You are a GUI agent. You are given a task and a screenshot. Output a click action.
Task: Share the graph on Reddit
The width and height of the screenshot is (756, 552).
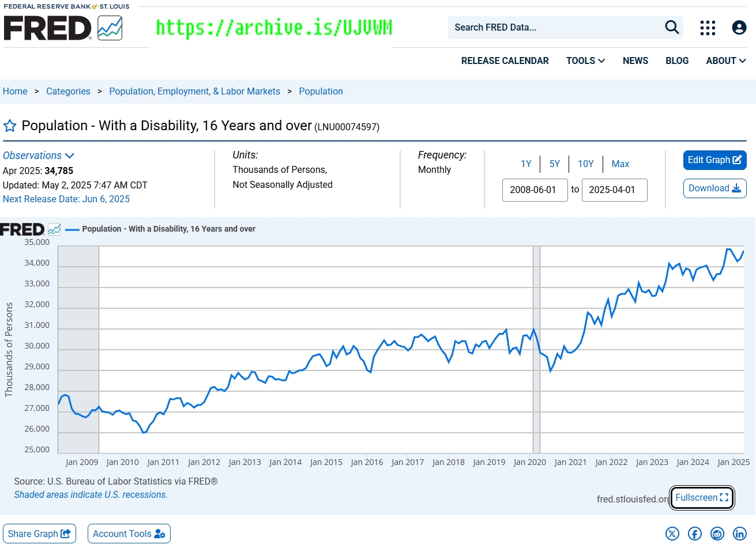coord(717,534)
